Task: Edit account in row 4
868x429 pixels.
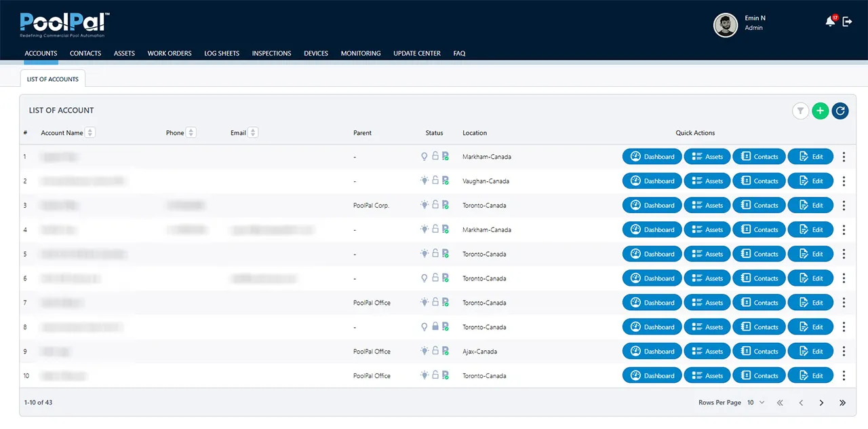Action: pyautogui.click(x=810, y=229)
